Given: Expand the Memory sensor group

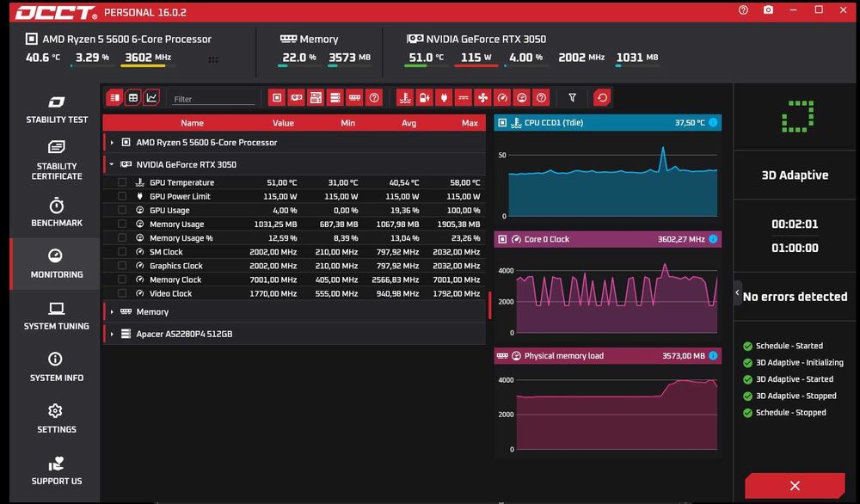Looking at the screenshot, I should point(112,312).
